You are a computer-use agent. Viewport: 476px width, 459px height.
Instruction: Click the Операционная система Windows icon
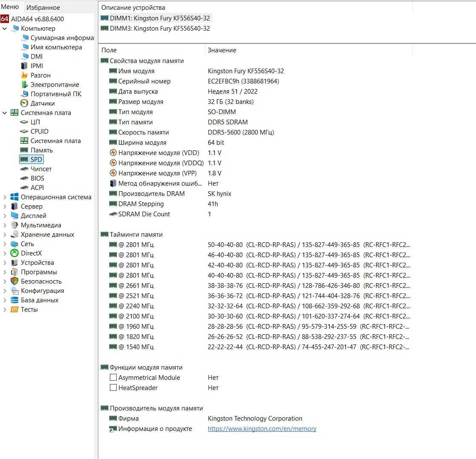pos(14,197)
